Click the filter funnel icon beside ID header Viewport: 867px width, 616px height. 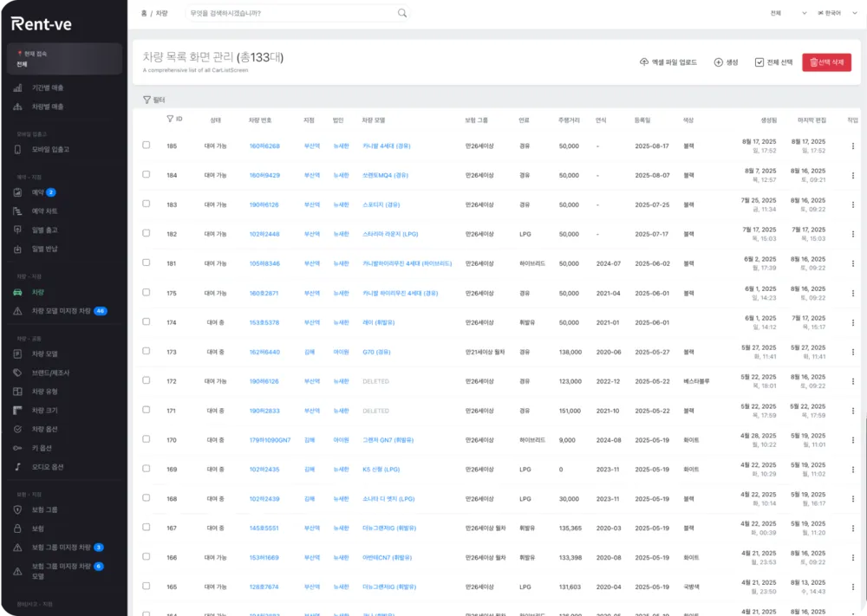[170, 119]
